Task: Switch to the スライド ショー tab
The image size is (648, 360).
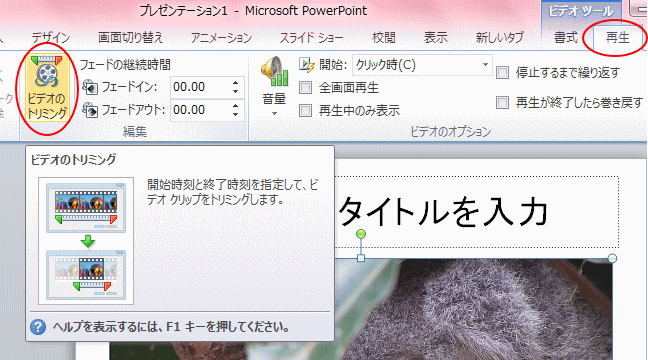Action: pyautogui.click(x=312, y=38)
